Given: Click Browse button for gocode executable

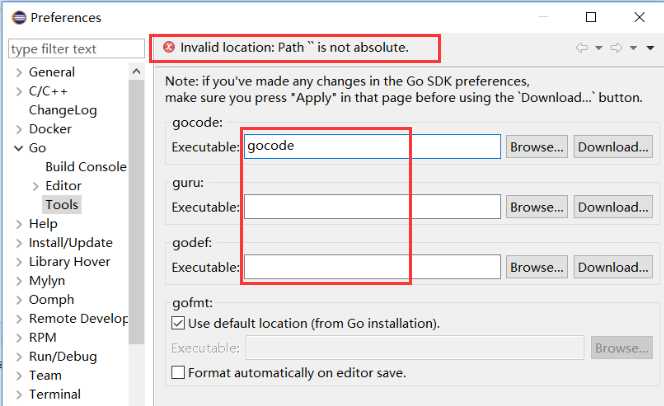Looking at the screenshot, I should tap(537, 147).
